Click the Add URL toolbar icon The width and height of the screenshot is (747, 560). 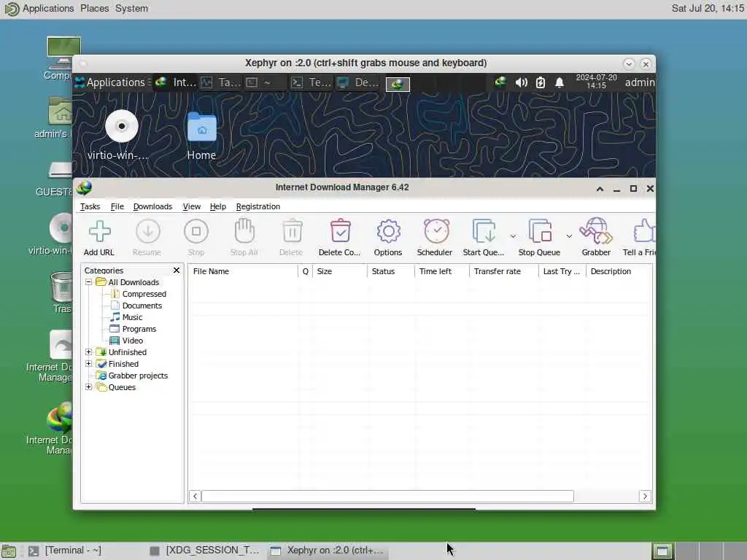pos(99,231)
